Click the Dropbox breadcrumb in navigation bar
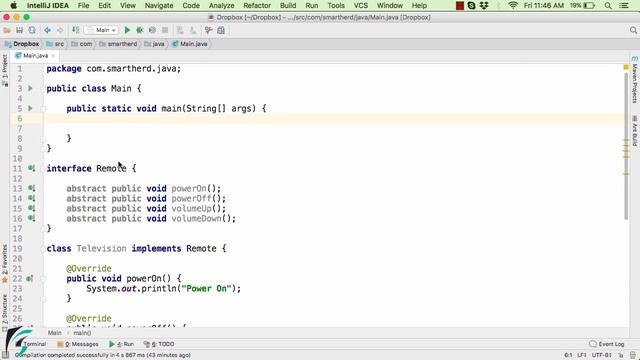This screenshot has width=640, height=360. tap(22, 44)
